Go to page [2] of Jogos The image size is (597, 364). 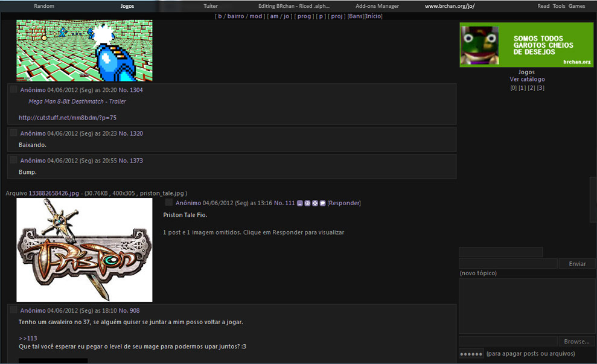click(532, 88)
